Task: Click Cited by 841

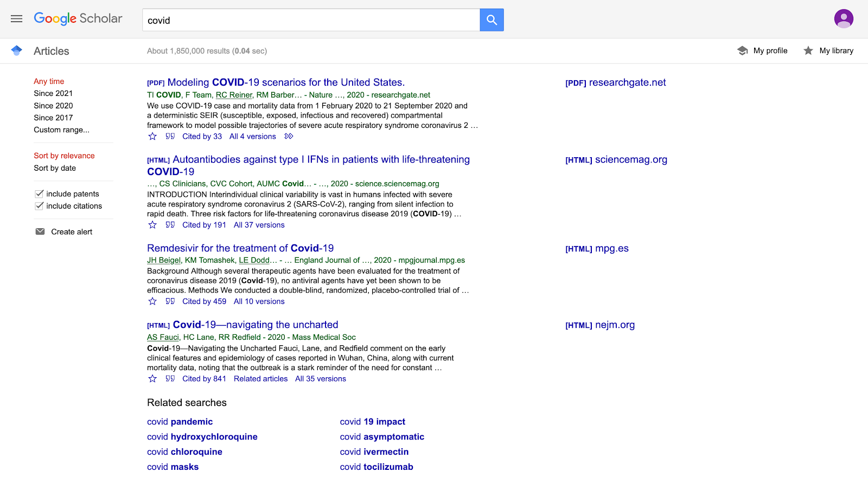Action: [204, 379]
